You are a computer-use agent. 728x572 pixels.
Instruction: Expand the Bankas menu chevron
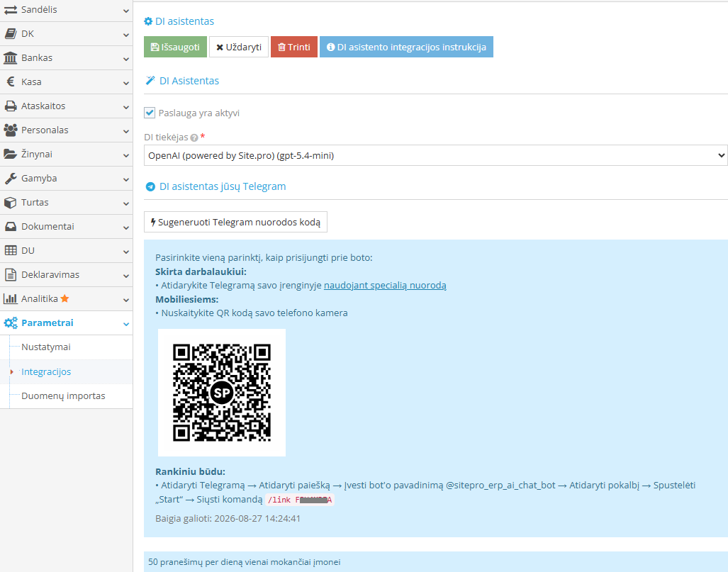pos(125,59)
